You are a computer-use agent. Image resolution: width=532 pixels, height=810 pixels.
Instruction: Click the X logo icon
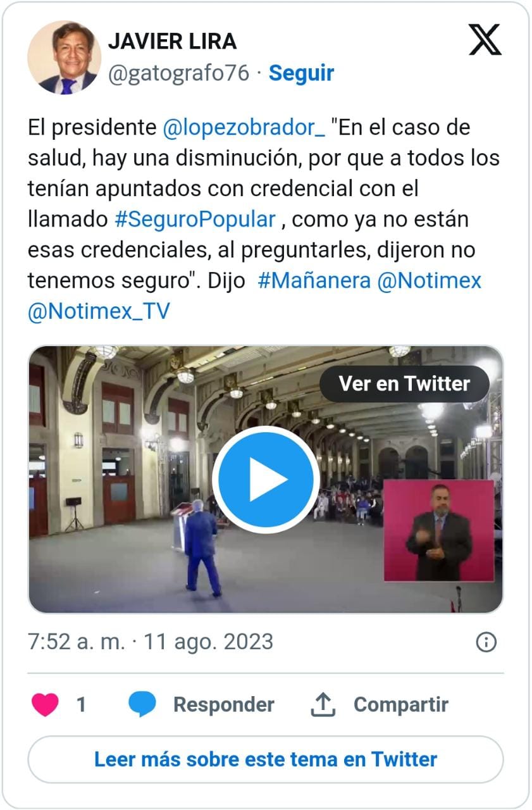coord(485,40)
